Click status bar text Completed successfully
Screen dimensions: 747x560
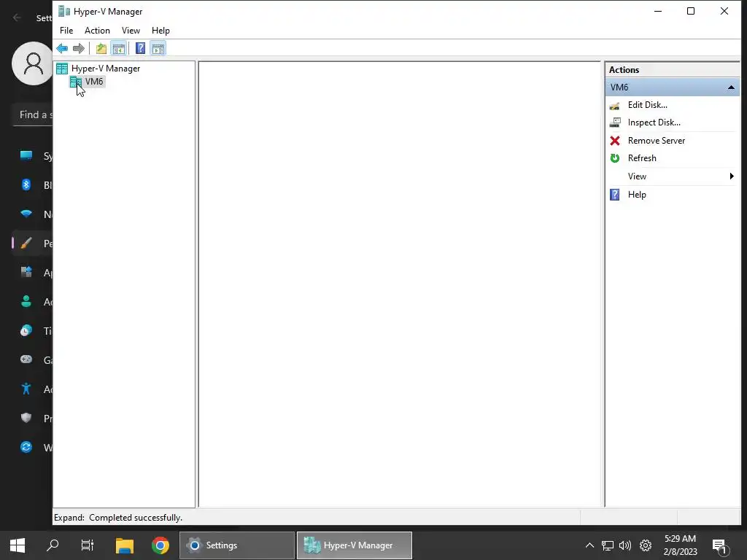[x=135, y=518]
